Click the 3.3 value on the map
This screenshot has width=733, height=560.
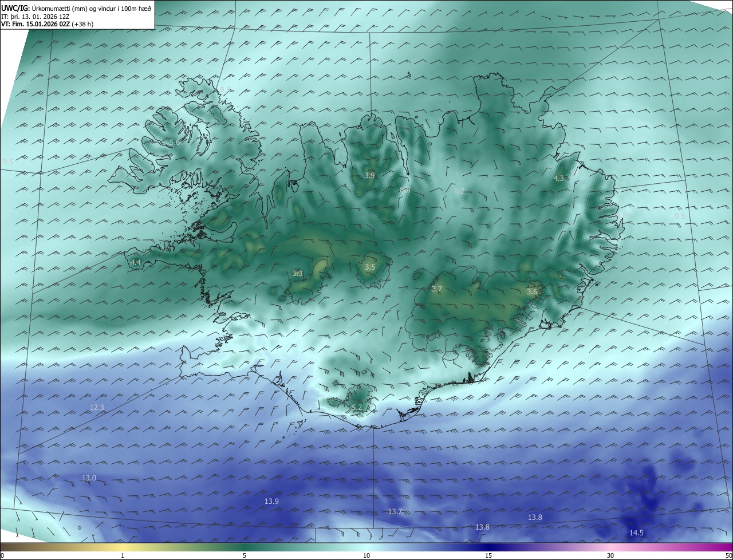point(297,274)
